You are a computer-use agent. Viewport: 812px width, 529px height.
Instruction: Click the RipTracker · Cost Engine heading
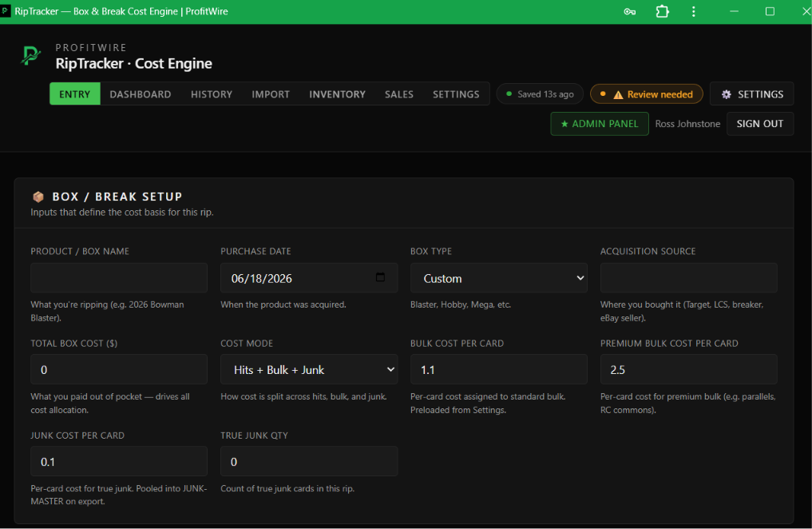(133, 63)
